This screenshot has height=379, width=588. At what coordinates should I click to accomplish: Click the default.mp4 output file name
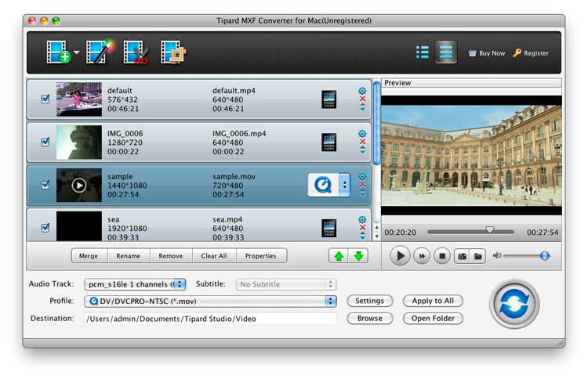[234, 91]
